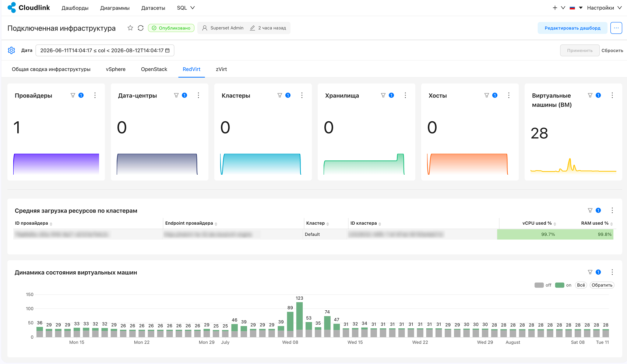Show applied filters on Хосты card
The width and height of the screenshot is (627, 364).
click(x=491, y=95)
